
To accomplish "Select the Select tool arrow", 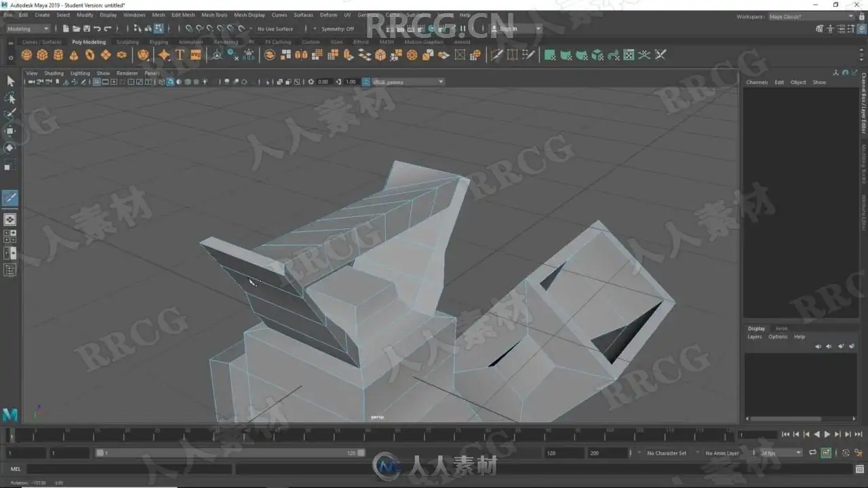I will 10,81.
